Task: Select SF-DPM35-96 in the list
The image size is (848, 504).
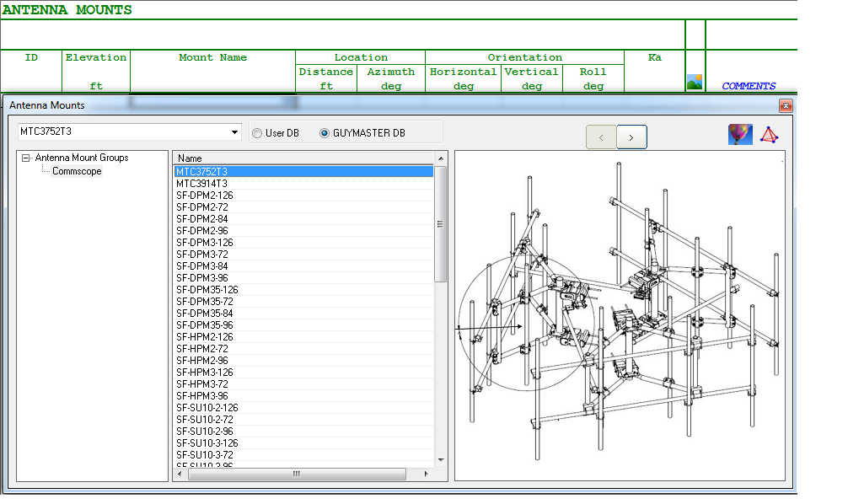Action: 303,325
